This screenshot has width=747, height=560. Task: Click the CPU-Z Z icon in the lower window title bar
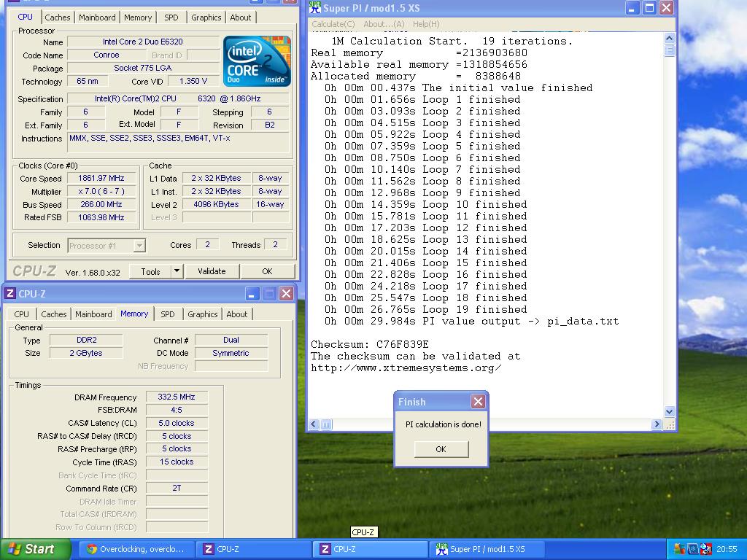pyautogui.click(x=10, y=293)
